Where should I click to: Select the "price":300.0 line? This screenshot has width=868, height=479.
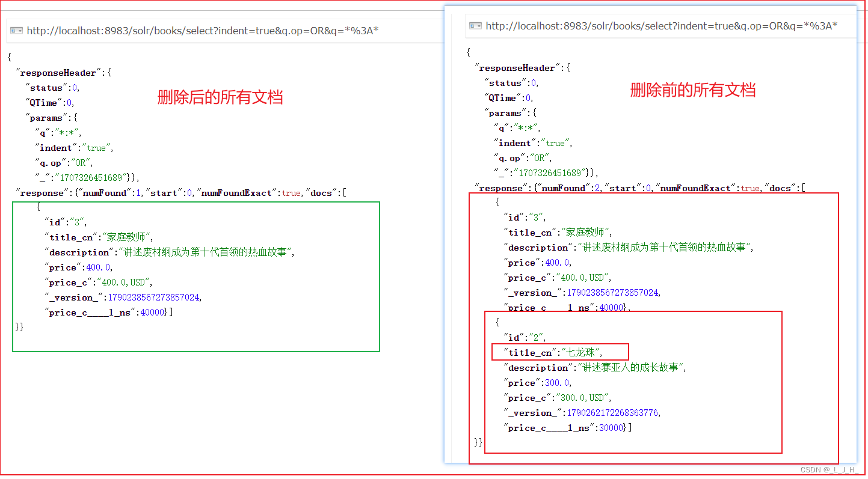pos(538,383)
